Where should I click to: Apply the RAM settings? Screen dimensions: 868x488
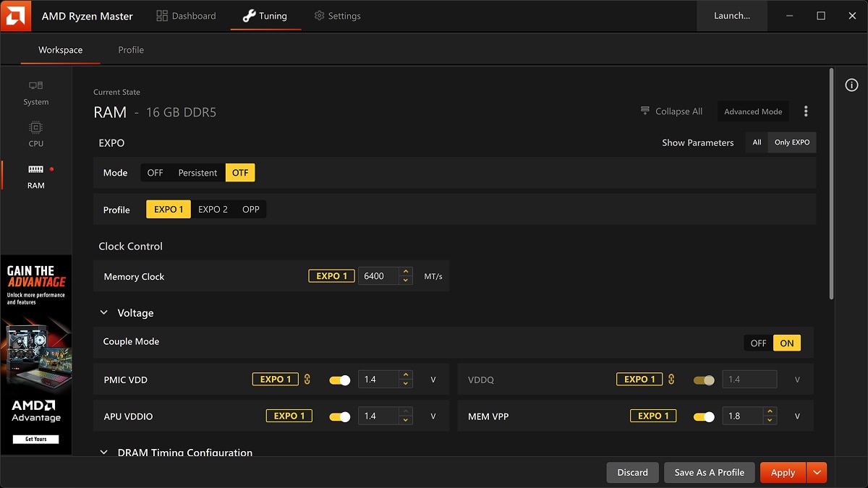pos(783,472)
